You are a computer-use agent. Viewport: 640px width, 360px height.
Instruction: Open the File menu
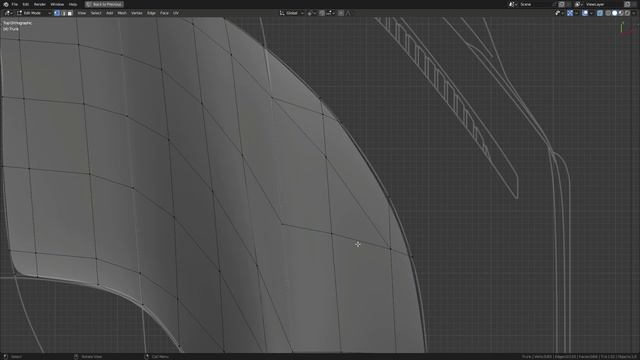point(15,4)
